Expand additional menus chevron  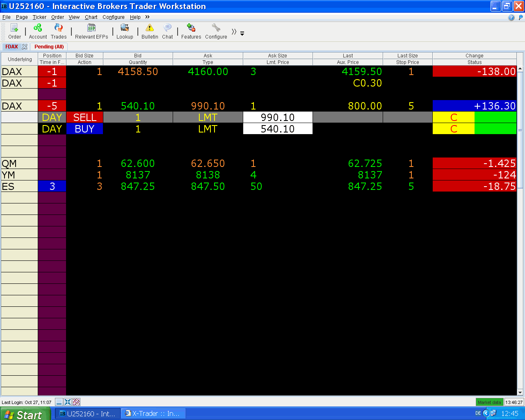coord(147,17)
